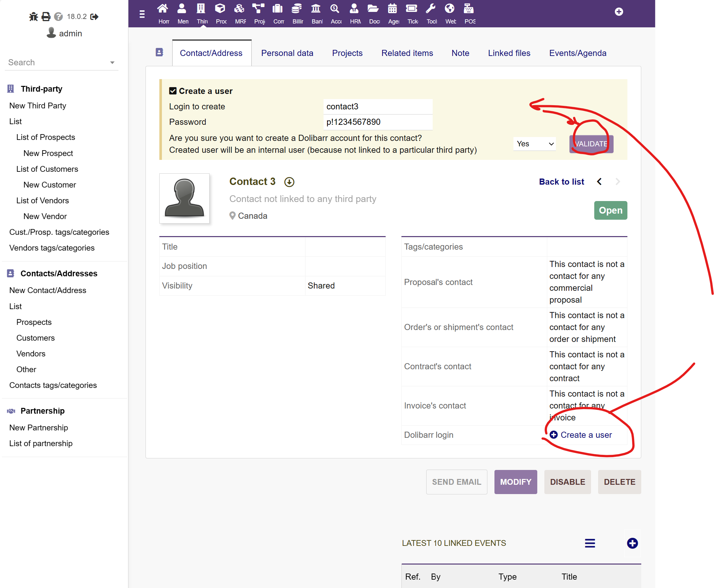Open the Agenda calendar icon

point(393,8)
